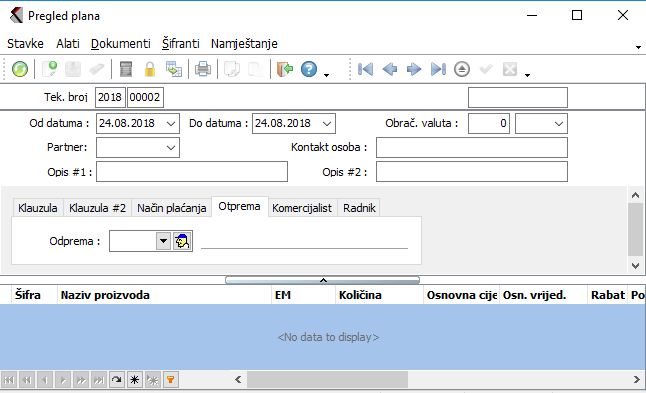Click the grayed checkmark confirm icon

pyautogui.click(x=486, y=69)
